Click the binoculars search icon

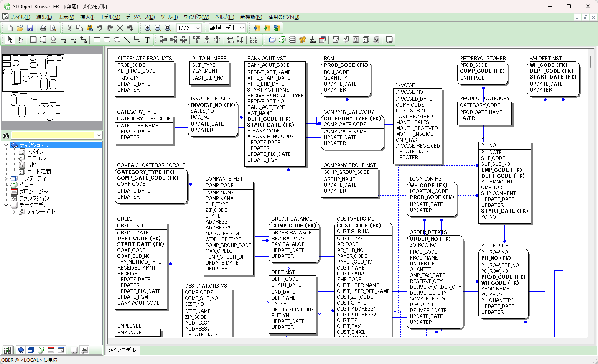tap(5, 135)
